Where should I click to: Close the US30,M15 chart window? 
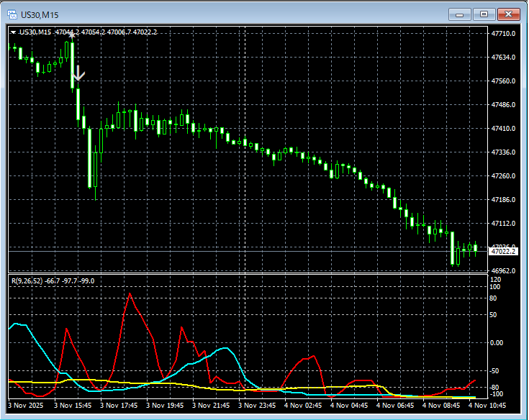point(508,14)
